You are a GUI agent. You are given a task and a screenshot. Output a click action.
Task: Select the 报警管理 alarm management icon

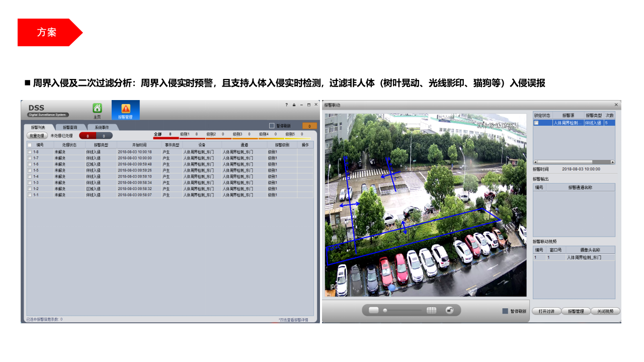coord(126,109)
